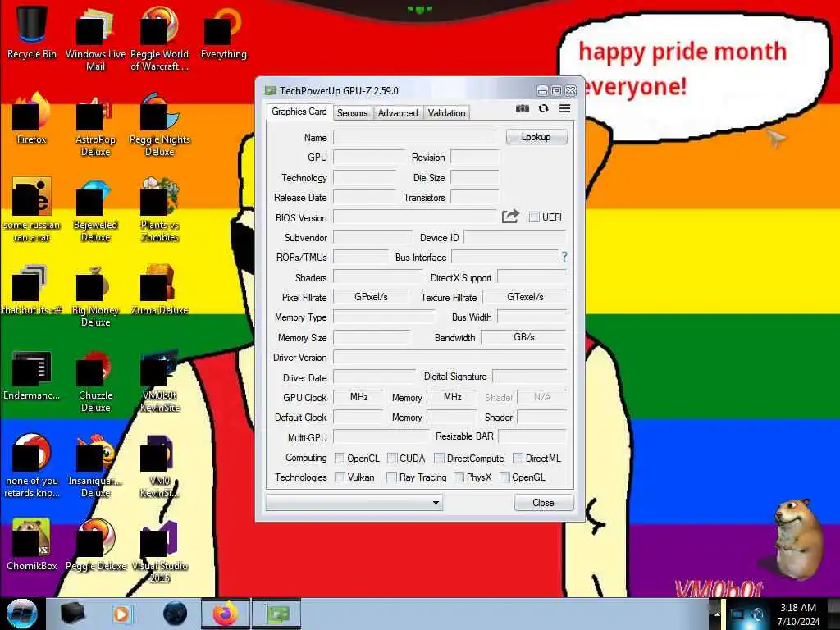Click the Windows Start orb

22,614
